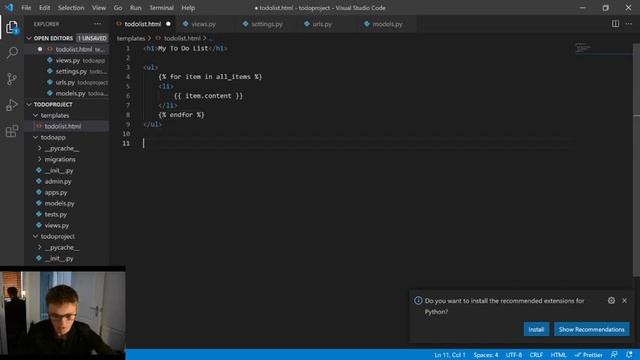Open views.py in todoapp tree

point(57,225)
